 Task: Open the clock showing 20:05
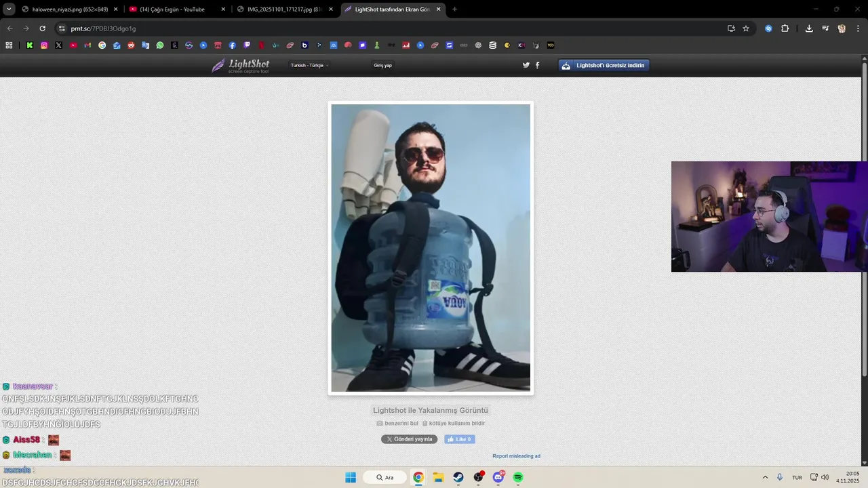click(x=848, y=477)
